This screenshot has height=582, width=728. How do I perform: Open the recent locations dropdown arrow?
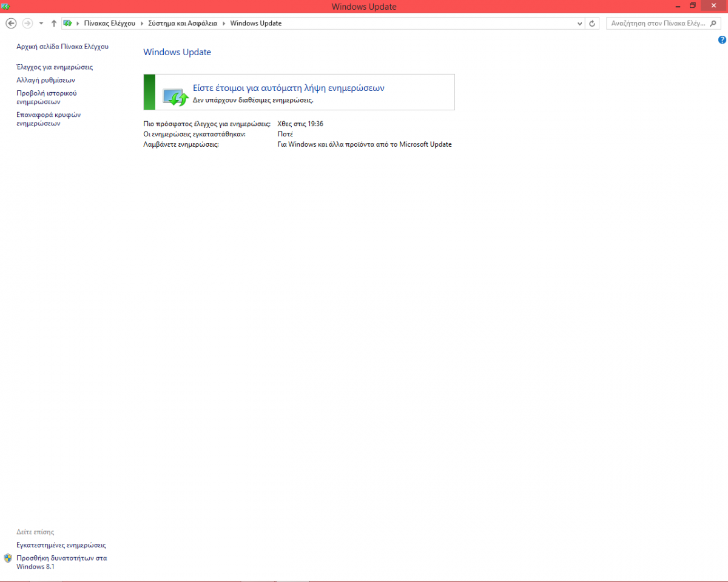click(x=41, y=23)
